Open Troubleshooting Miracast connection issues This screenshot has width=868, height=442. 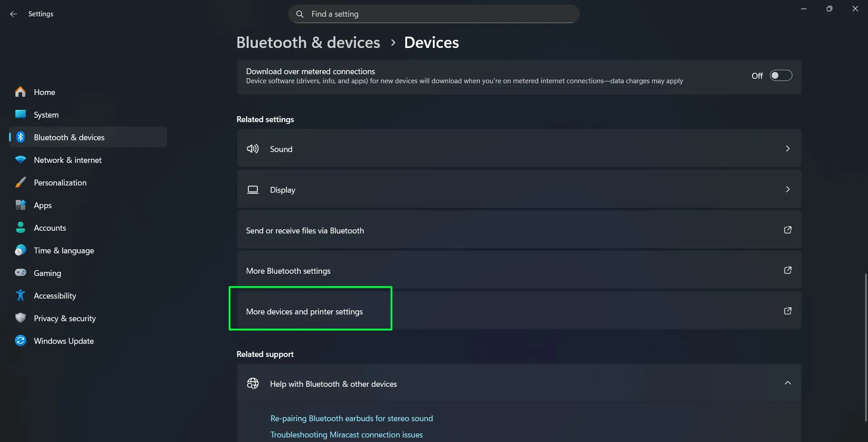click(x=346, y=434)
